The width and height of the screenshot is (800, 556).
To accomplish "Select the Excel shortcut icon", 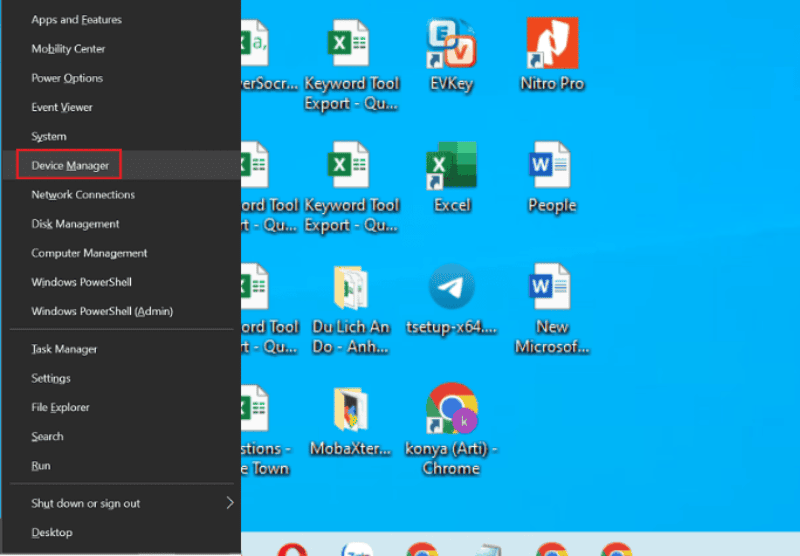I will click(451, 166).
